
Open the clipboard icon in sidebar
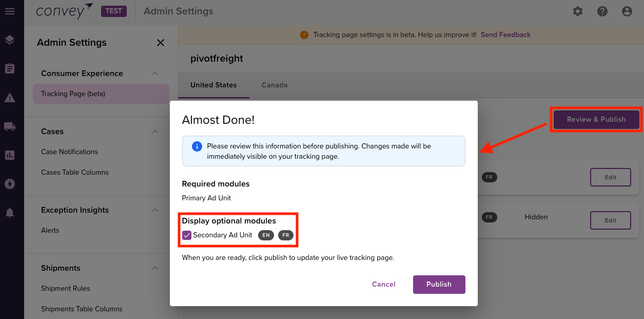pyautogui.click(x=9, y=68)
